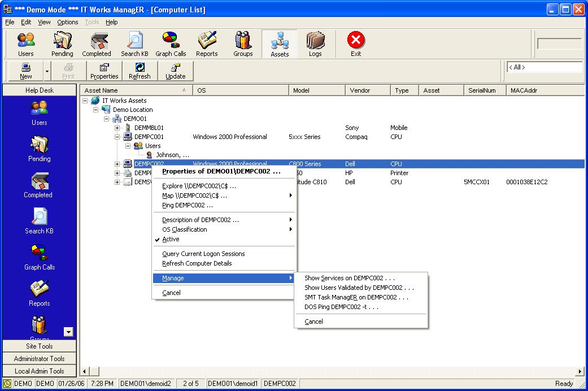Sort by the Asset Name column header
The height and width of the screenshot is (391, 588).
(x=136, y=90)
